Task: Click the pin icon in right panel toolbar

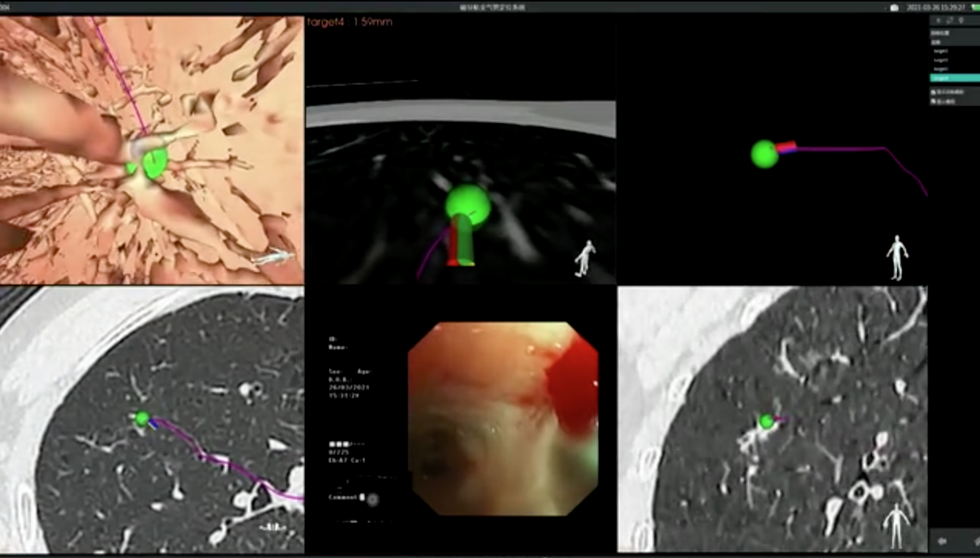Action: coord(961,20)
